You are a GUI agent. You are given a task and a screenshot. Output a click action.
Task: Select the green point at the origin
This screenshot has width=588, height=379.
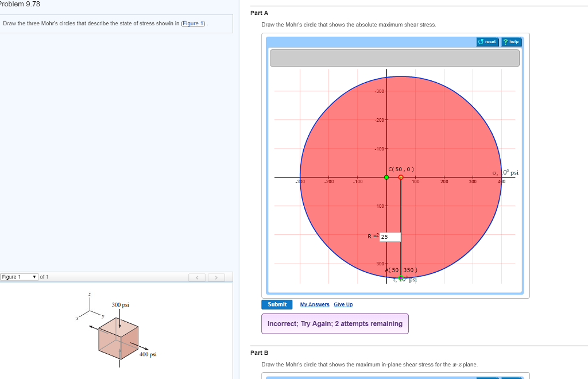(386, 177)
